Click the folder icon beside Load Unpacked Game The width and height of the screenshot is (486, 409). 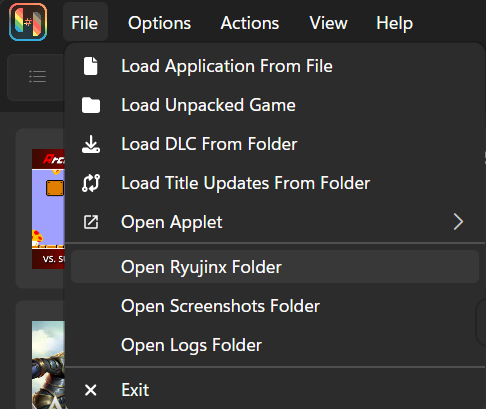pos(91,105)
